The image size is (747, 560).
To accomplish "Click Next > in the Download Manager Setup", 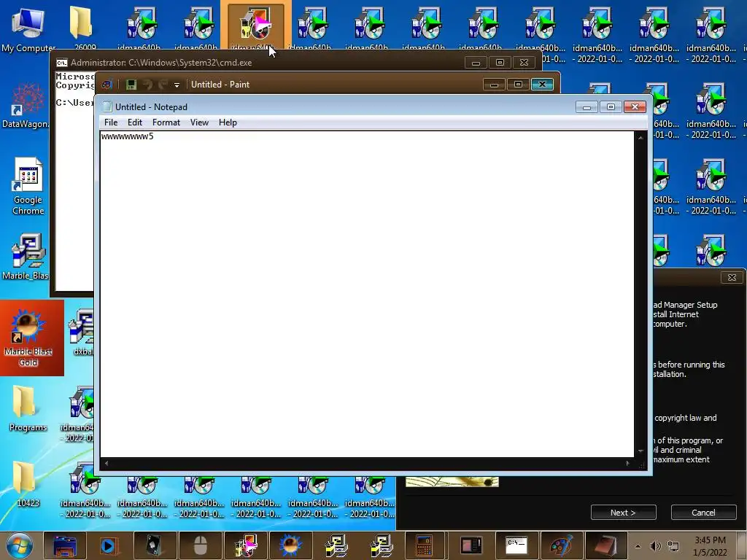I will tap(623, 513).
